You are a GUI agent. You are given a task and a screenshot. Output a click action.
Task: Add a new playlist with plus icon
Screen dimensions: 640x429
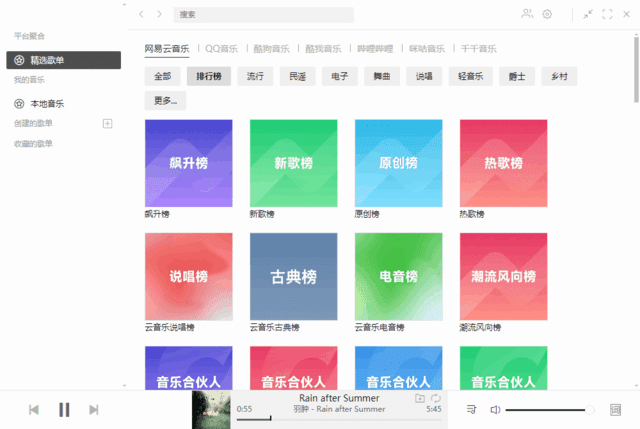107,123
